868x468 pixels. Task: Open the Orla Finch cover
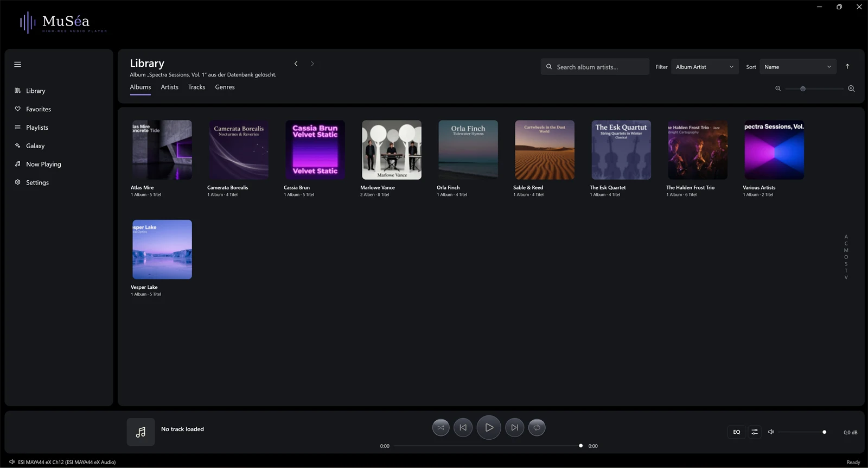[468, 150]
